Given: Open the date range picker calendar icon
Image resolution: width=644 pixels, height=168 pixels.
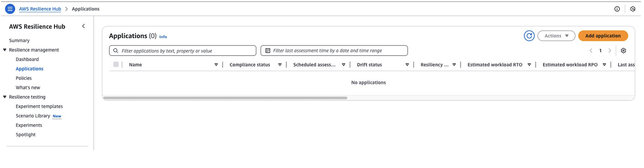Looking at the screenshot, I should pos(268,50).
